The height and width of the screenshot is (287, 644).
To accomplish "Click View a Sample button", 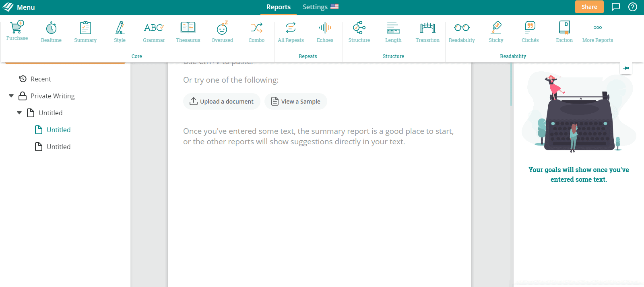I will [x=296, y=102].
